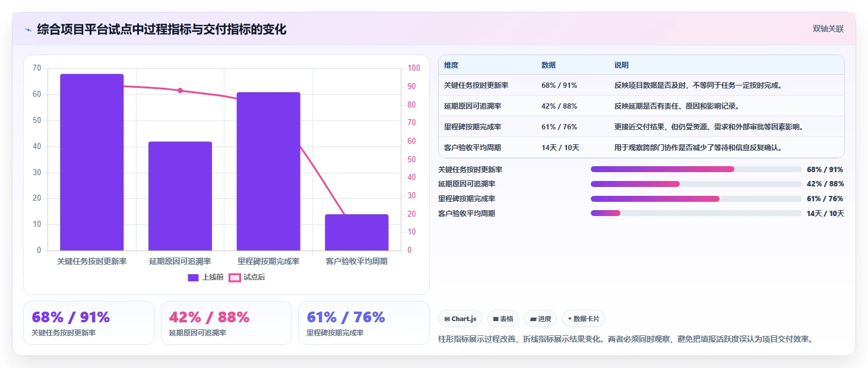Click the 进度 tag chip
Image resolution: width=868 pixels, height=368 pixels.
pos(540,319)
